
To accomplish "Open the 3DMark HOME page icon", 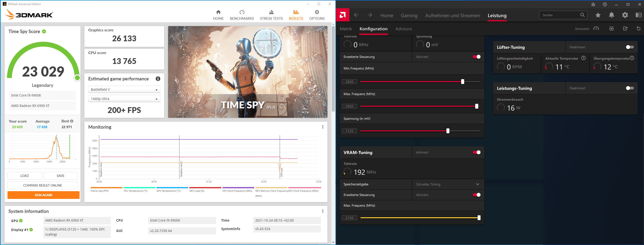I will click(218, 12).
